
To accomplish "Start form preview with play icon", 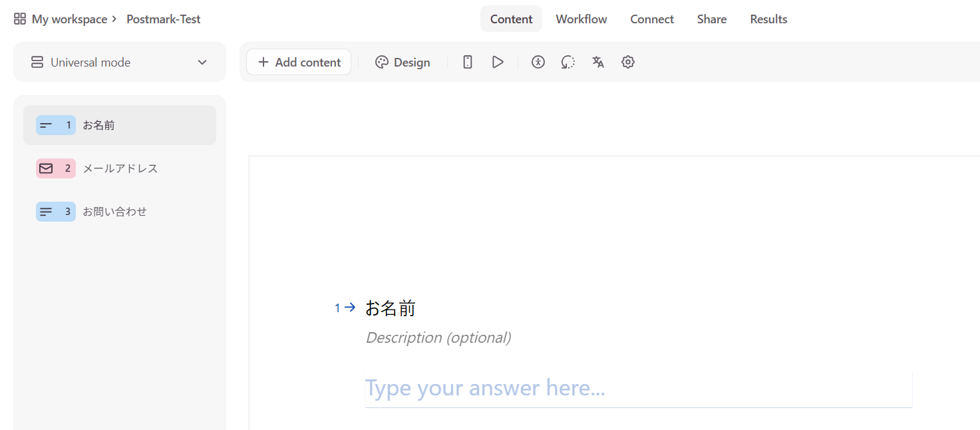I will 498,62.
